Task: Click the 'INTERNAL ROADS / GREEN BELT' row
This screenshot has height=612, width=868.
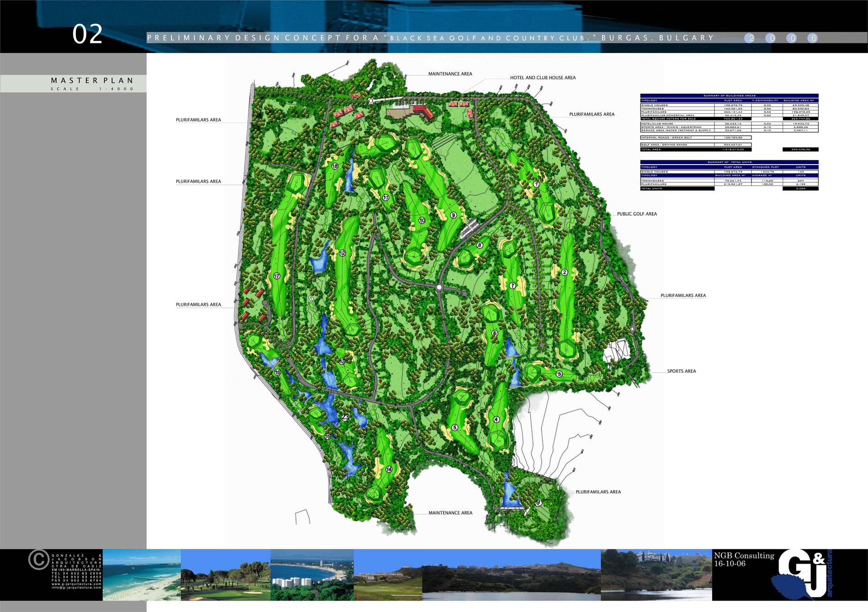Action: 696,137
